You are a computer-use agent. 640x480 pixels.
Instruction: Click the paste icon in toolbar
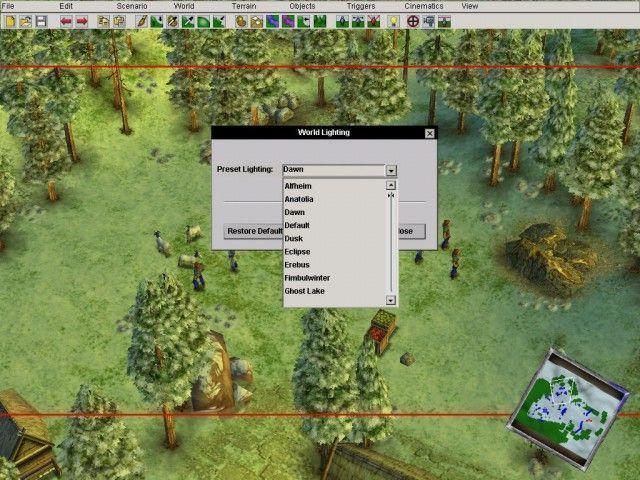coord(119,20)
